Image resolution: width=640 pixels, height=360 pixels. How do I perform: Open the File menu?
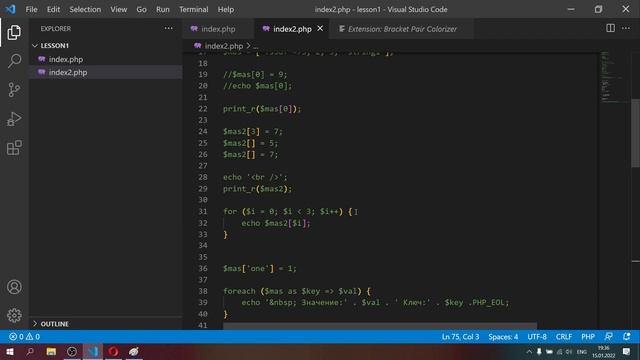click(31, 9)
